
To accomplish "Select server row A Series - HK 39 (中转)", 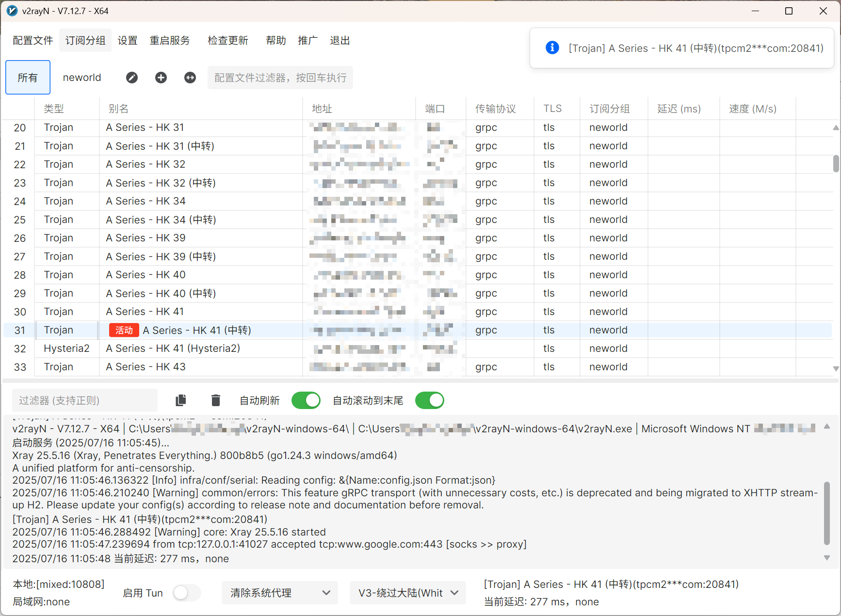I will [x=417, y=256].
